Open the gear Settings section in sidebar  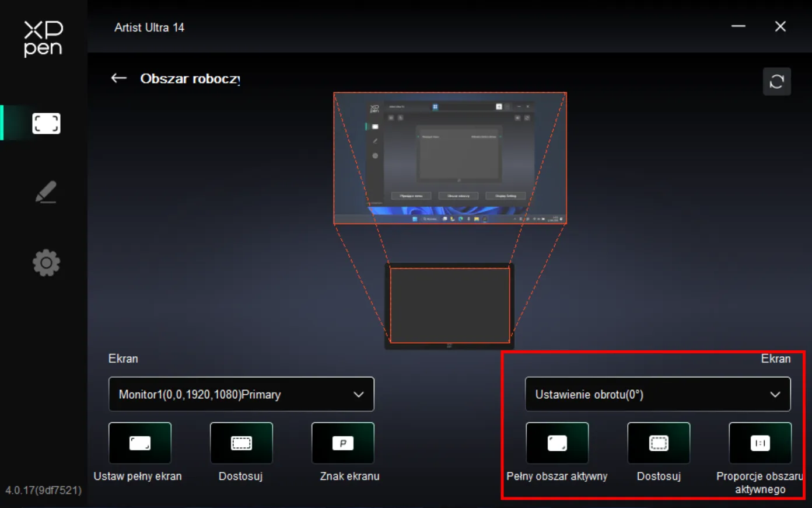click(46, 263)
